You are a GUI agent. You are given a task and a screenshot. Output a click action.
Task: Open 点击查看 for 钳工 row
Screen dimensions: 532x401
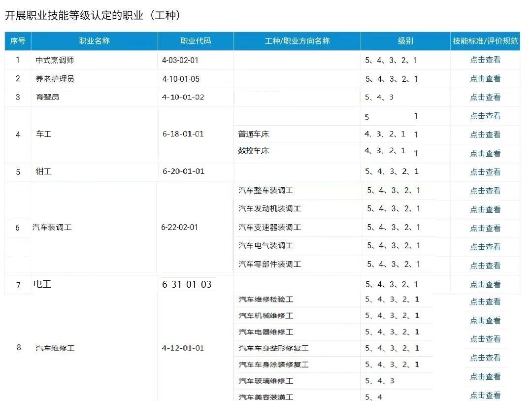486,172
